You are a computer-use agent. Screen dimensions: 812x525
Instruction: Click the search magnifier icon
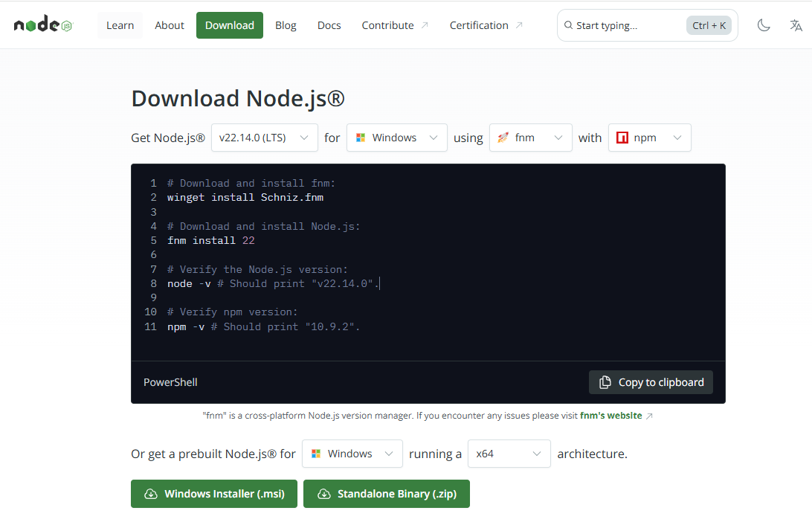tap(569, 25)
